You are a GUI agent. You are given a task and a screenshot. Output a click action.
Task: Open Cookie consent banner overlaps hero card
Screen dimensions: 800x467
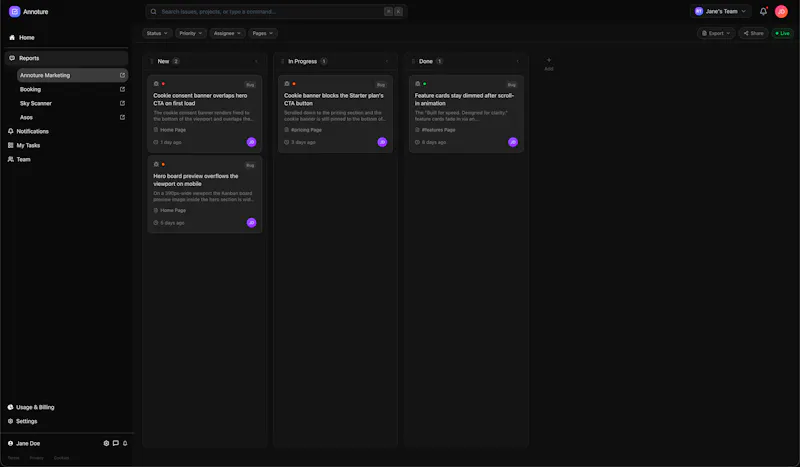tap(205, 114)
